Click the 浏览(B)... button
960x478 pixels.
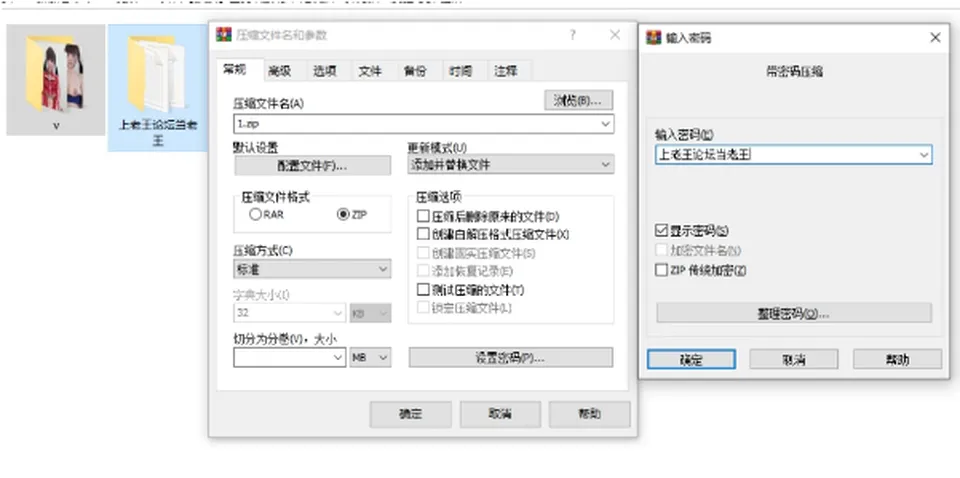579,100
